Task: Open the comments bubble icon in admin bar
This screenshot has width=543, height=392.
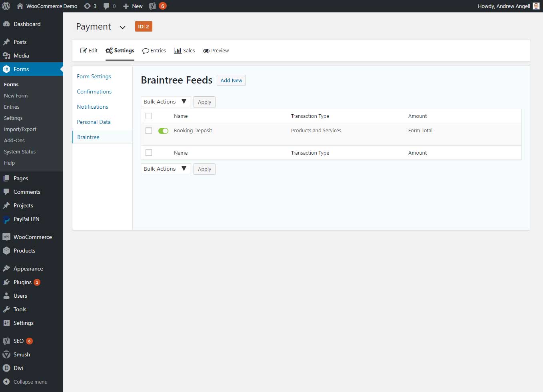Action: pos(106,6)
